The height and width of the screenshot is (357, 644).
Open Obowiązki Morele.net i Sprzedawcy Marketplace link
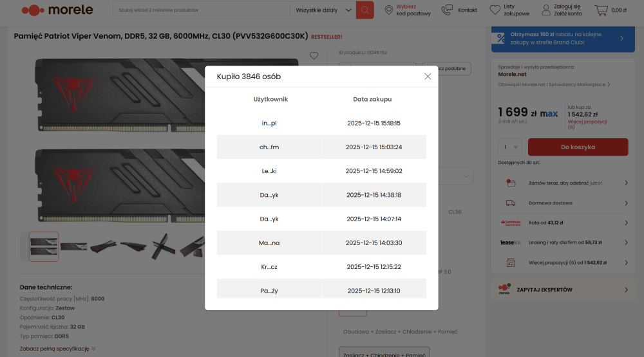(x=554, y=84)
